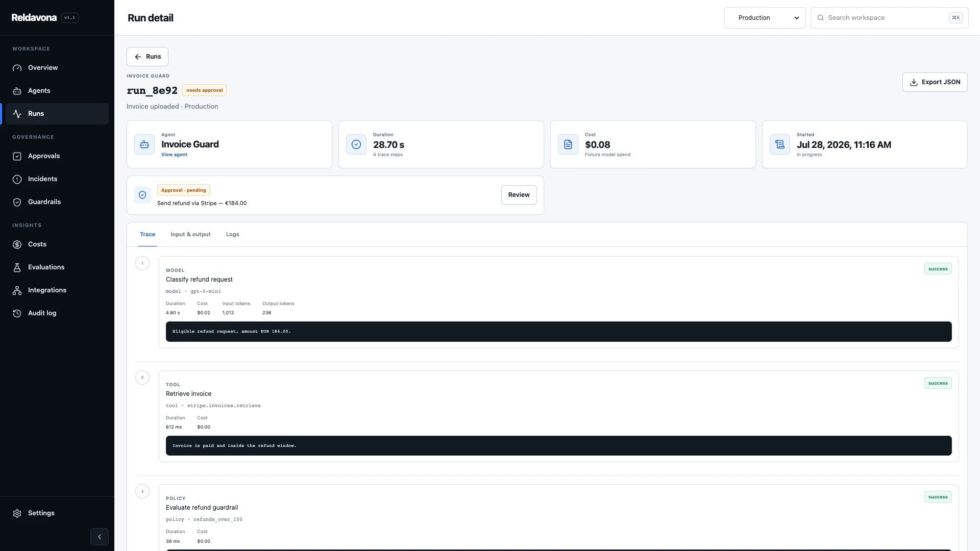The width and height of the screenshot is (980, 551).
Task: Click the Integrations network icon
Action: point(17,290)
